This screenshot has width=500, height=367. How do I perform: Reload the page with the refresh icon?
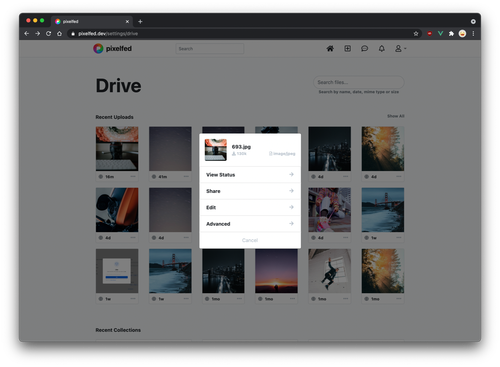[49, 34]
